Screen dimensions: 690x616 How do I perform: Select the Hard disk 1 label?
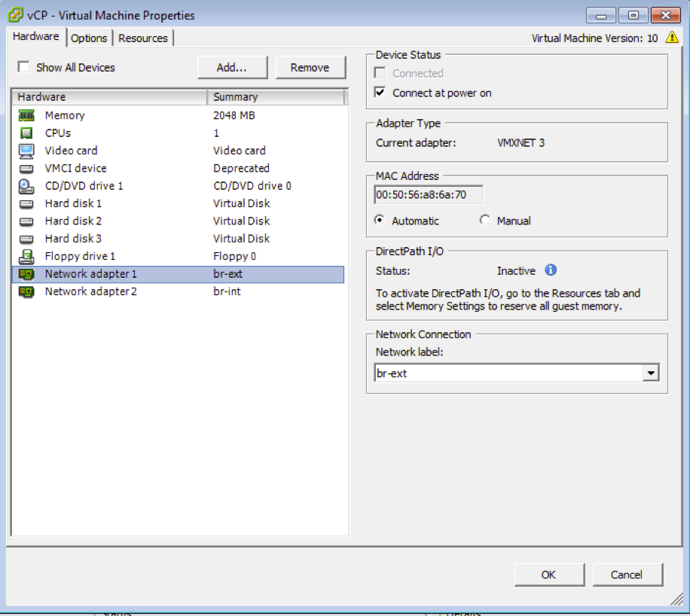pyautogui.click(x=73, y=203)
